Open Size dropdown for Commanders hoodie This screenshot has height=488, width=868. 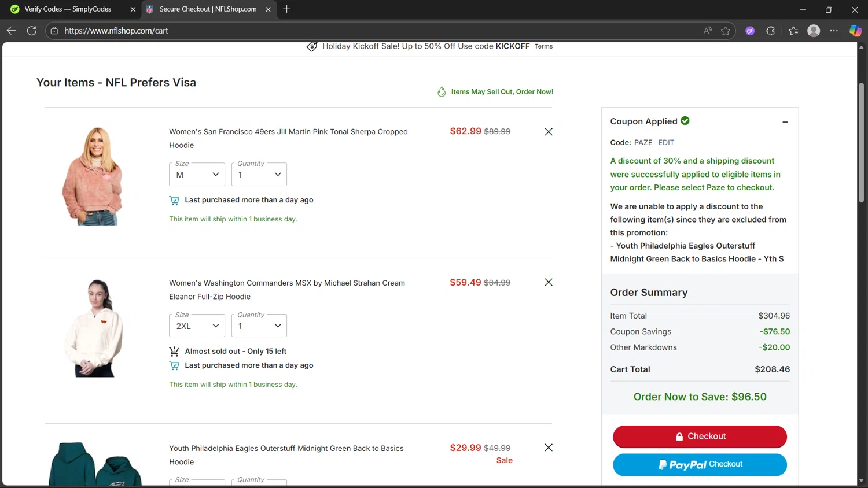(x=197, y=326)
